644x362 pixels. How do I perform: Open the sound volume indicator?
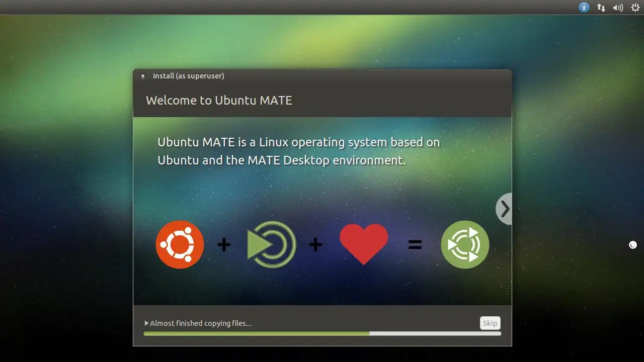pyautogui.click(x=618, y=7)
